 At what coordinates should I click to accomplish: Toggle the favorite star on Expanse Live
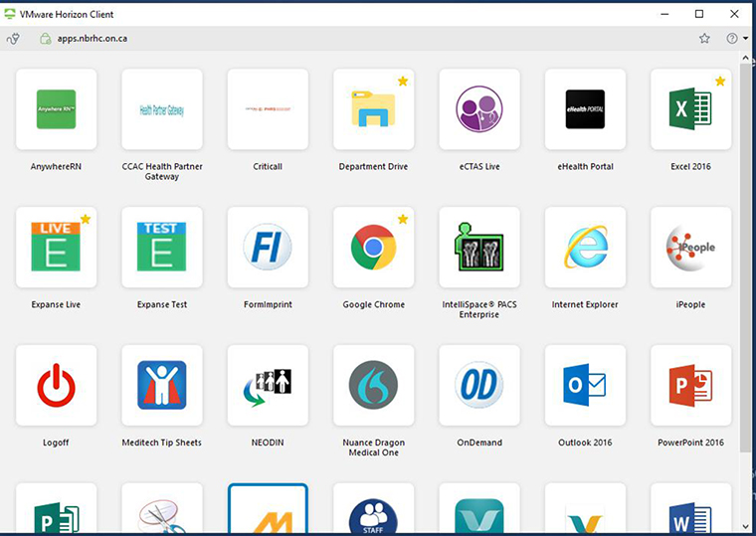click(86, 220)
